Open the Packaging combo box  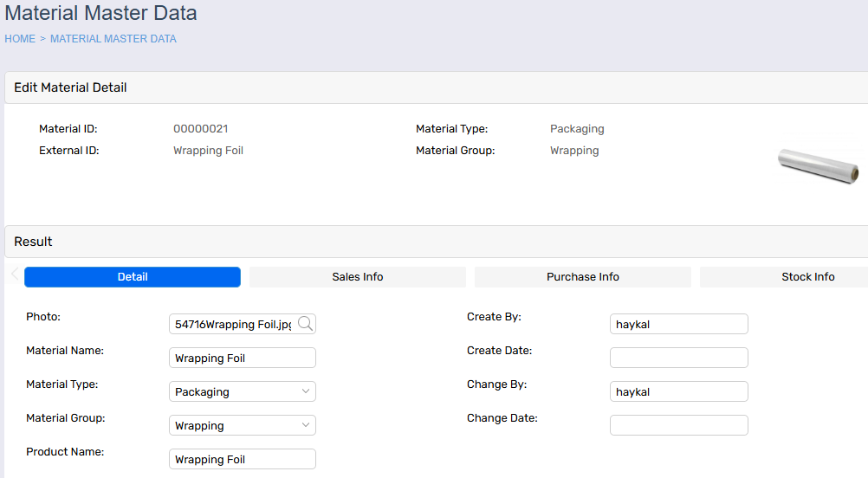point(243,391)
